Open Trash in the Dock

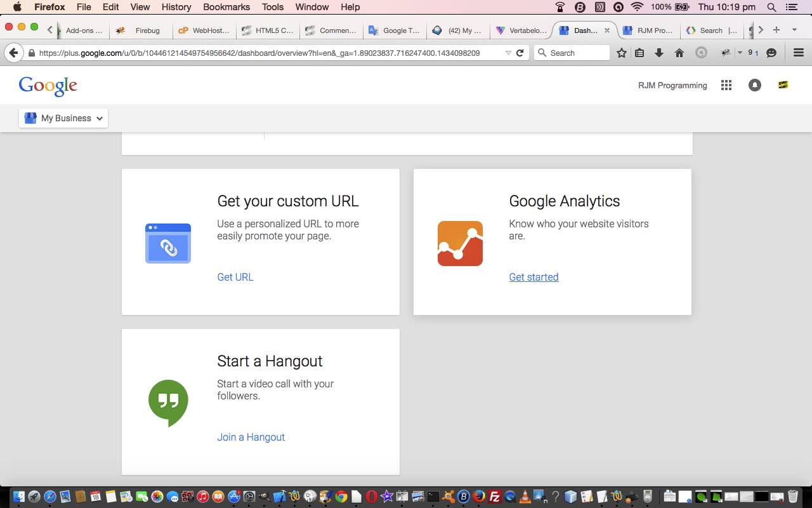click(793, 497)
